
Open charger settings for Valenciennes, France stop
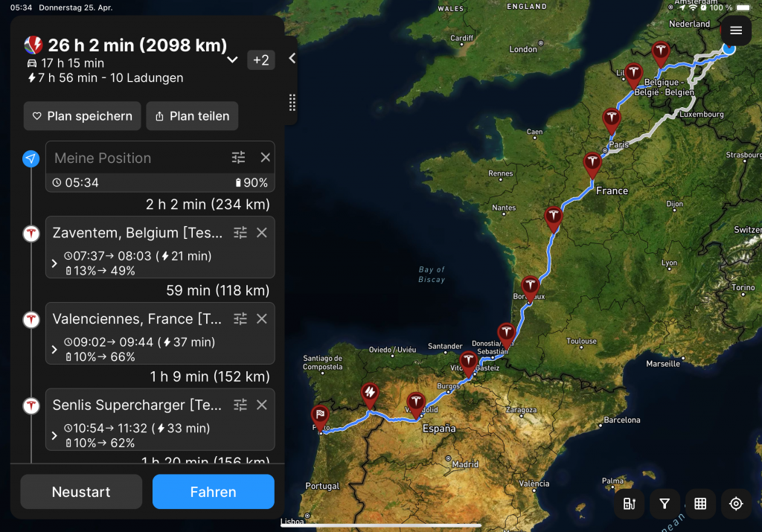[x=240, y=318]
